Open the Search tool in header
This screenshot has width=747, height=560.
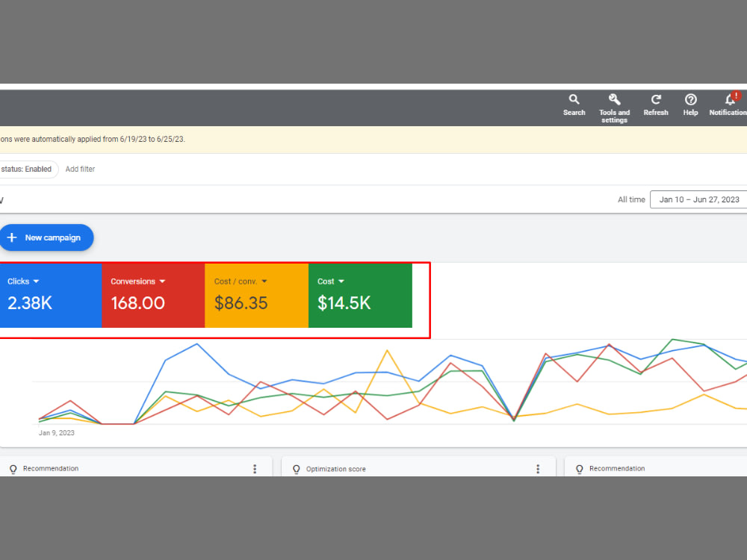(x=574, y=105)
